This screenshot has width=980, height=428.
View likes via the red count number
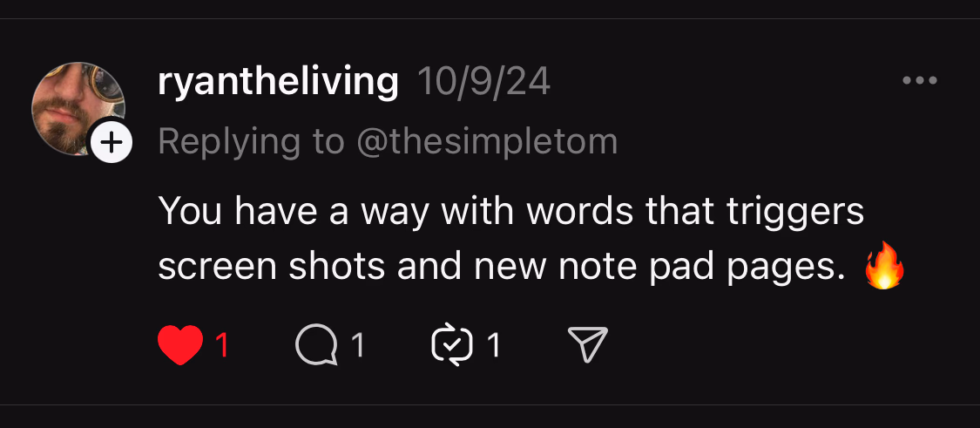(x=222, y=346)
